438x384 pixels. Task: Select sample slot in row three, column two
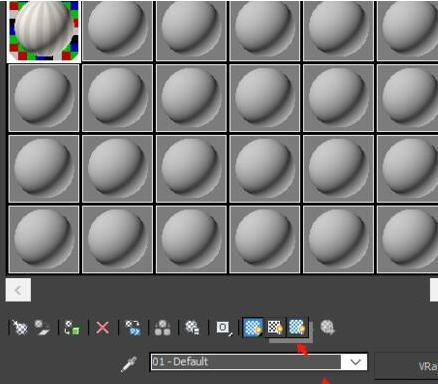tap(118, 169)
